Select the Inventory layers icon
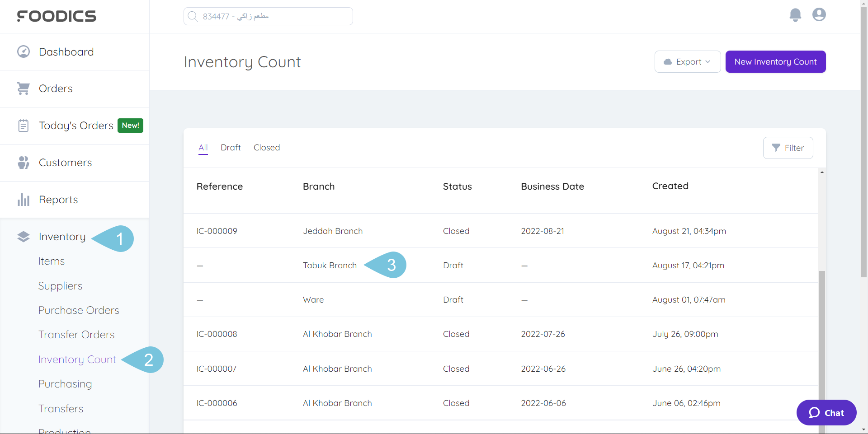868x434 pixels. tap(23, 236)
